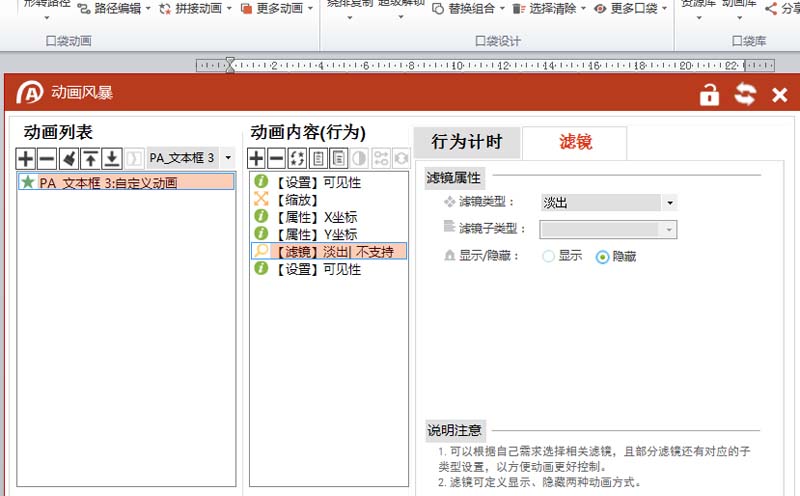Click the greyed bracket icon in the animation list toolbar

(x=134, y=159)
